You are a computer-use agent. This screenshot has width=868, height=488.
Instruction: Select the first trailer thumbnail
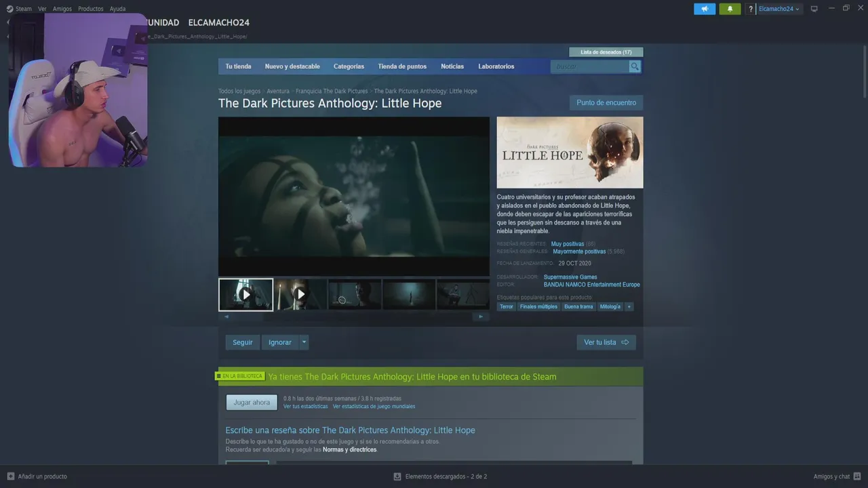click(245, 295)
